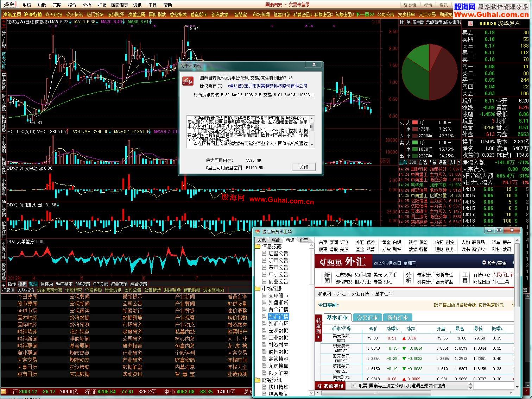Click the red L icon beside stock code 000020
Image resolution: width=532 pixels, height=399 pixels.
click(471, 24)
